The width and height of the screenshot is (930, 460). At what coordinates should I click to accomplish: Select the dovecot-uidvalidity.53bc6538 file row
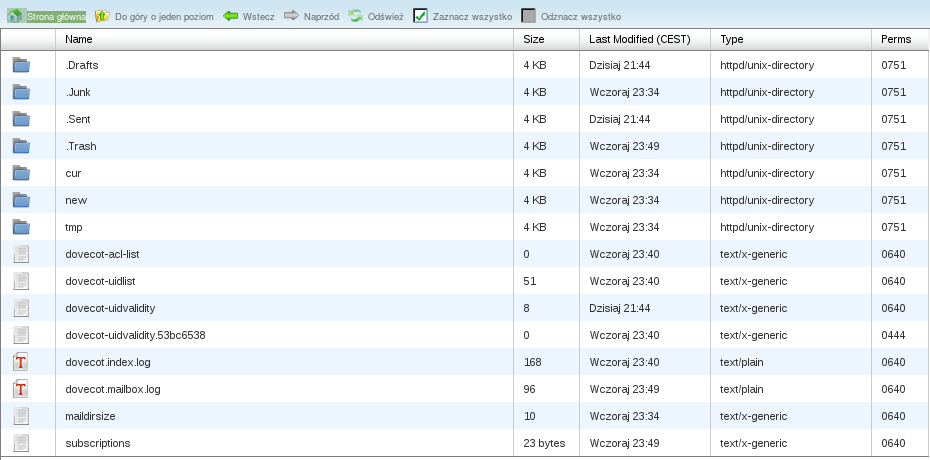(x=135, y=335)
